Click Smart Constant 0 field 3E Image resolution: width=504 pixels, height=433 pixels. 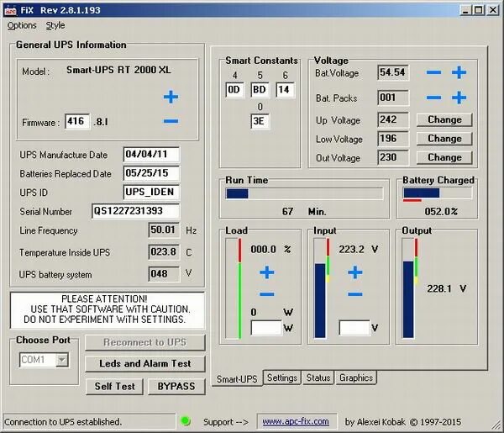pyautogui.click(x=260, y=121)
